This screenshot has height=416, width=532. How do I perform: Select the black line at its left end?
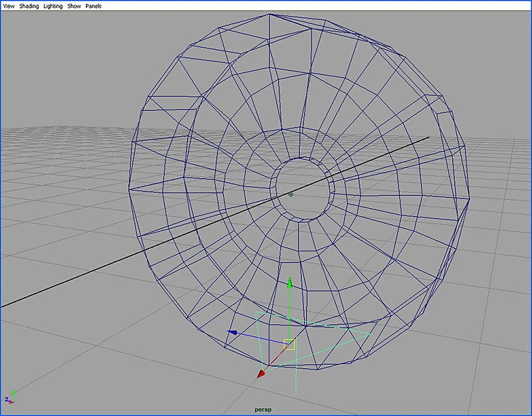pyautogui.click(x=5, y=305)
